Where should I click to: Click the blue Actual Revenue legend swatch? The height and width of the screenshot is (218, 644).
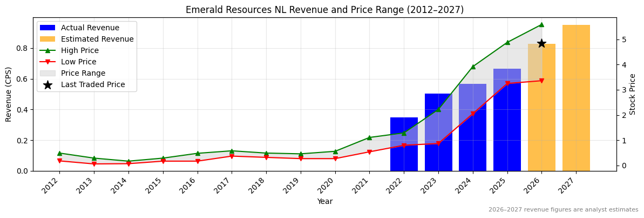click(x=48, y=28)
